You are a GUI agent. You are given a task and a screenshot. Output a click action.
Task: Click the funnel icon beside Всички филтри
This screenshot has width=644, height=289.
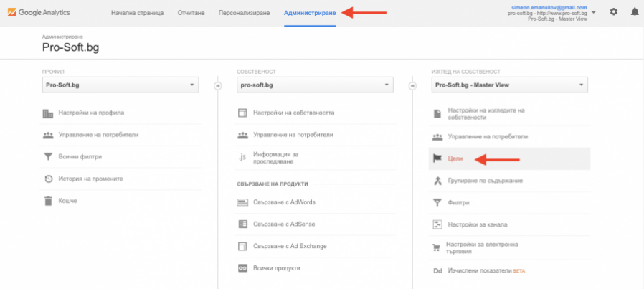48,157
